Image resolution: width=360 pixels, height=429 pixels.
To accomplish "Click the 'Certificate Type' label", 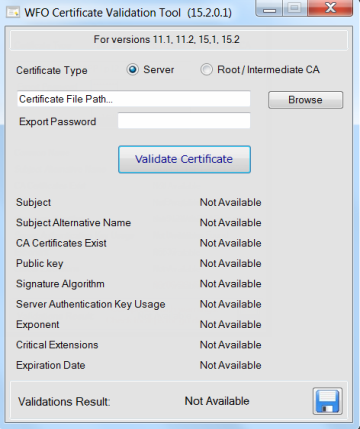I will [52, 71].
